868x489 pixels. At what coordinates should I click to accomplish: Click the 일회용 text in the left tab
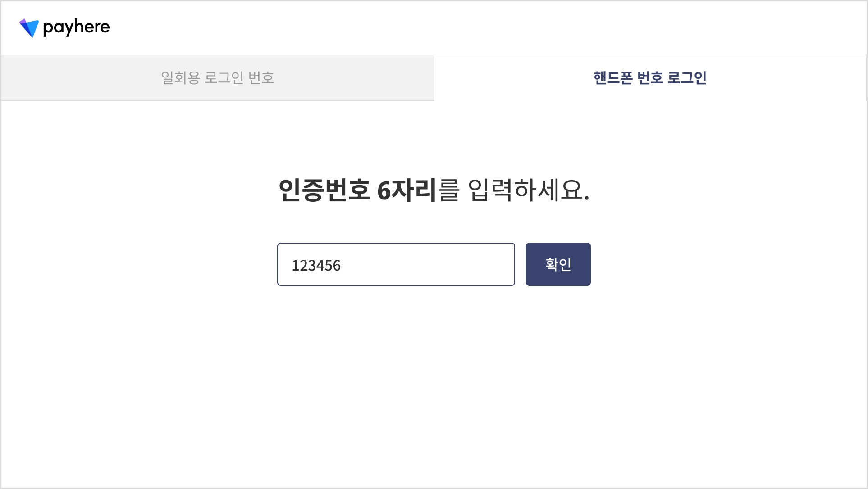(x=180, y=78)
